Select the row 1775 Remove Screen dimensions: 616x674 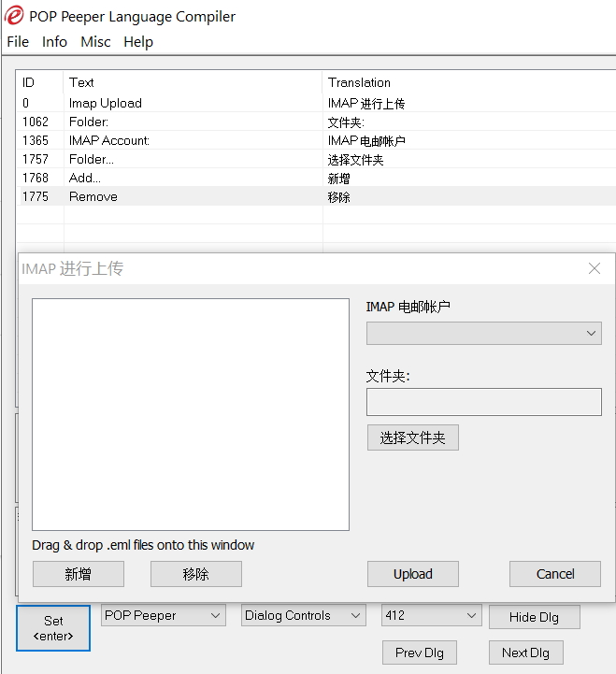(316, 196)
